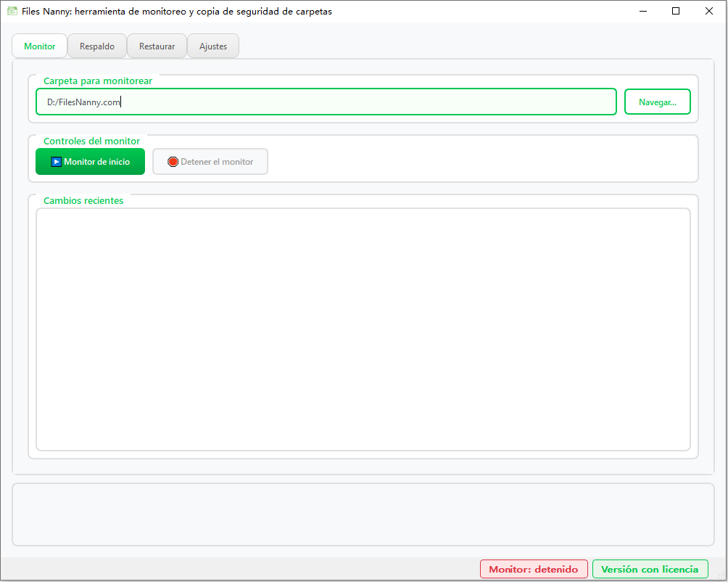Click inside the Carpeta para monitorear path field

(325, 102)
